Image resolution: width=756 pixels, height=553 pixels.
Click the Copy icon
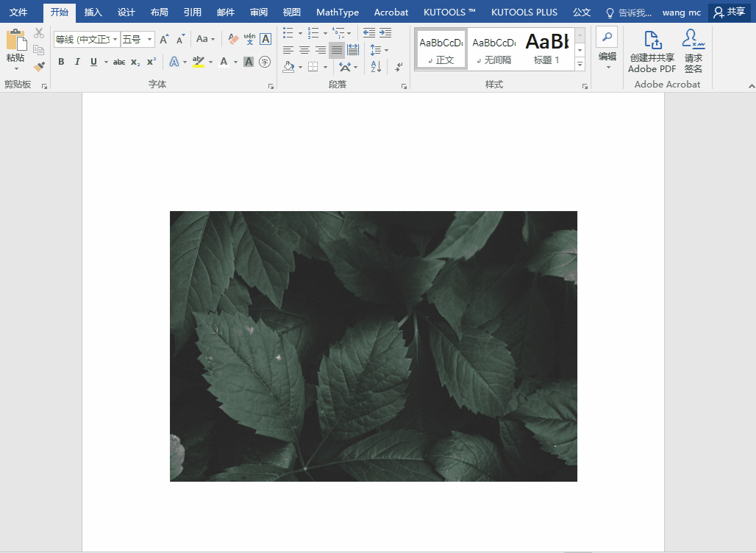39,50
